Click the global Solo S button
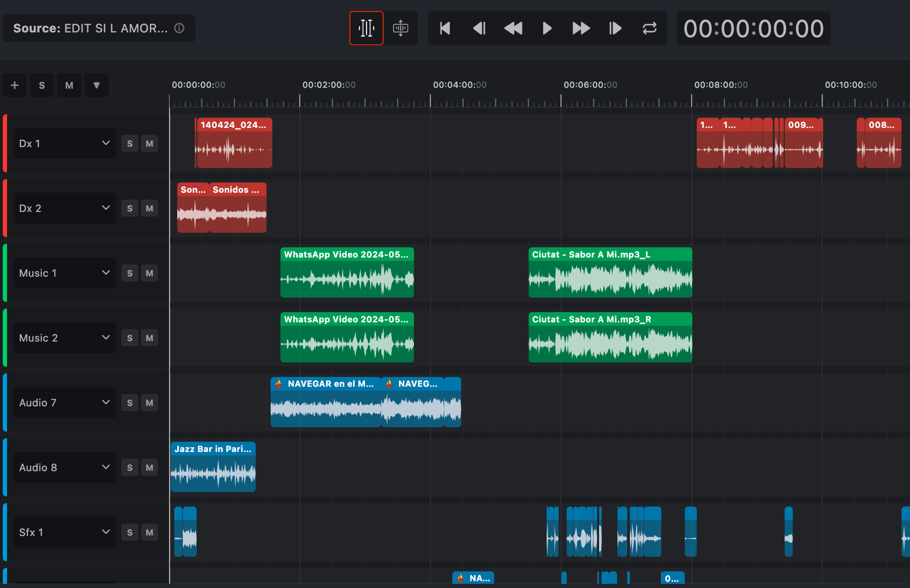This screenshot has height=588, width=910. click(x=42, y=85)
